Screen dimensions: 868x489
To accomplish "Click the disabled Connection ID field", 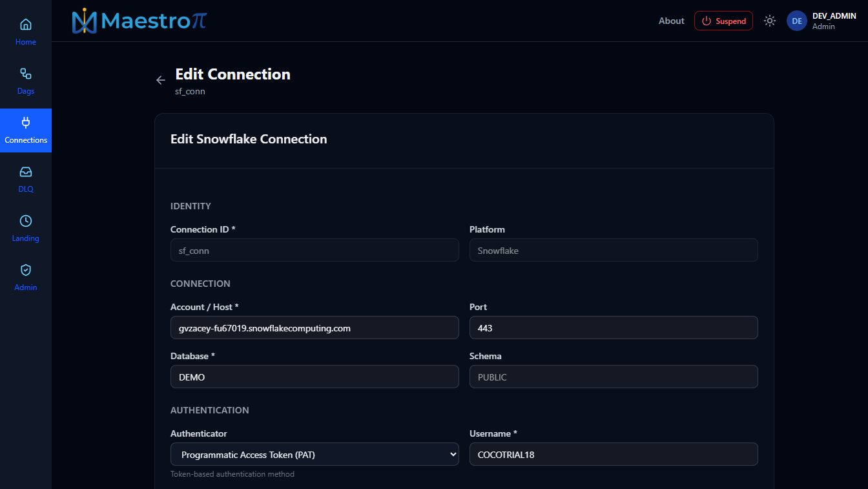I will tap(315, 250).
